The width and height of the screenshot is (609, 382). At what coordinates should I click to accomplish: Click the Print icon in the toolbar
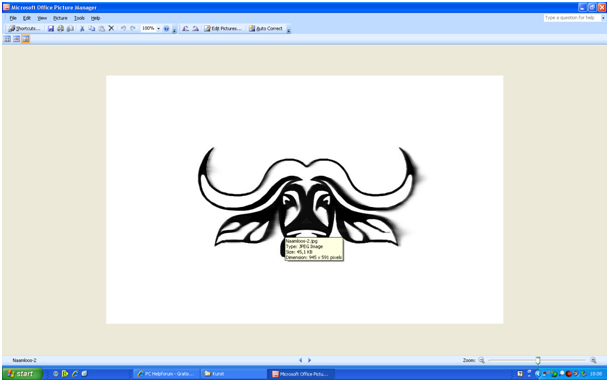tap(61, 28)
